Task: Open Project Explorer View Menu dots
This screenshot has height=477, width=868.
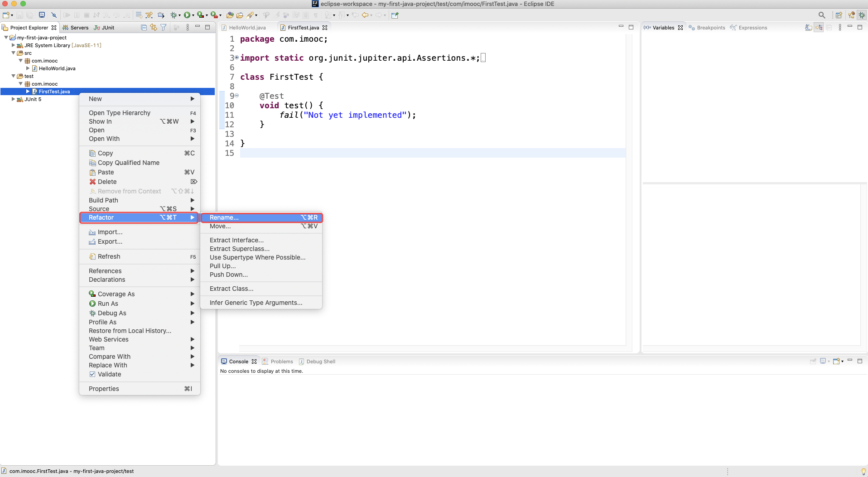Action: (x=188, y=28)
